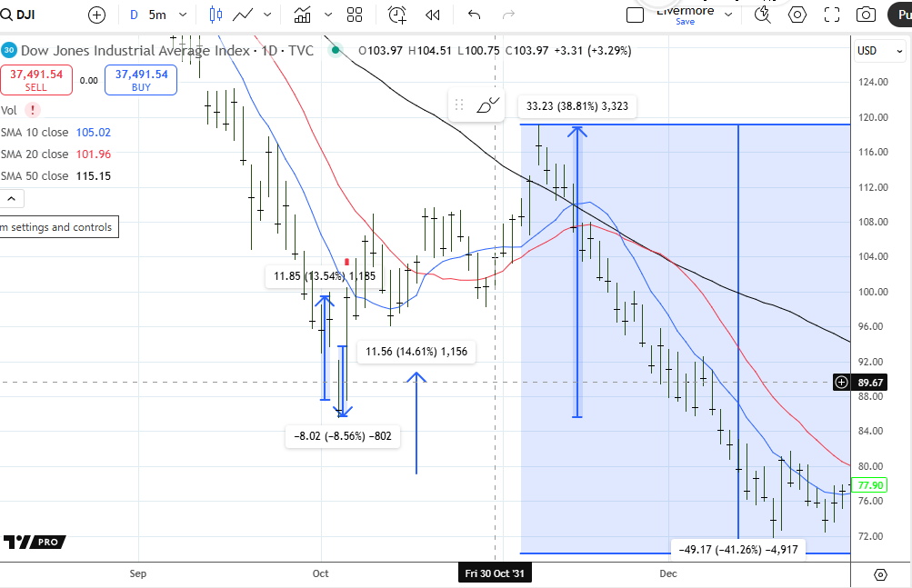Redo the chart action
This screenshot has height=588, width=912.
click(x=508, y=15)
